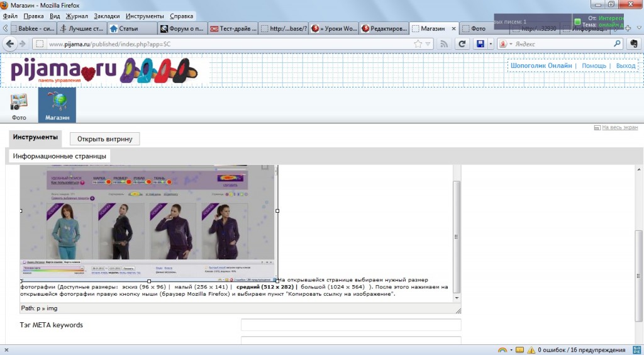644x355 pixels.
Task: Click the browser Back arrow
Action: (x=10, y=44)
